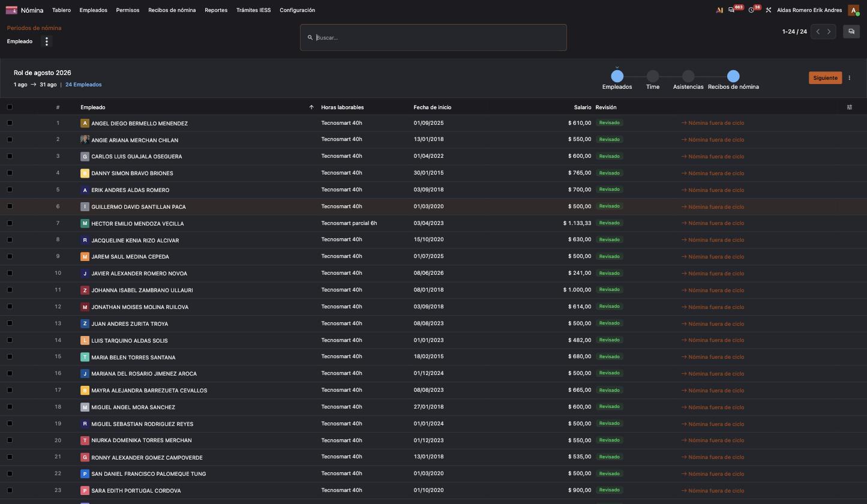Expand the small chevron above Empleados step
The height and width of the screenshot is (504, 867).
(617, 67)
